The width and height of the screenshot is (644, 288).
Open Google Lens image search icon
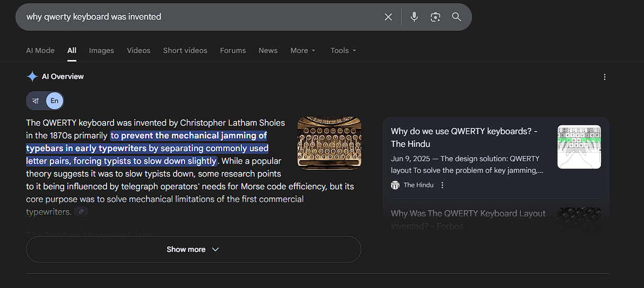point(436,17)
